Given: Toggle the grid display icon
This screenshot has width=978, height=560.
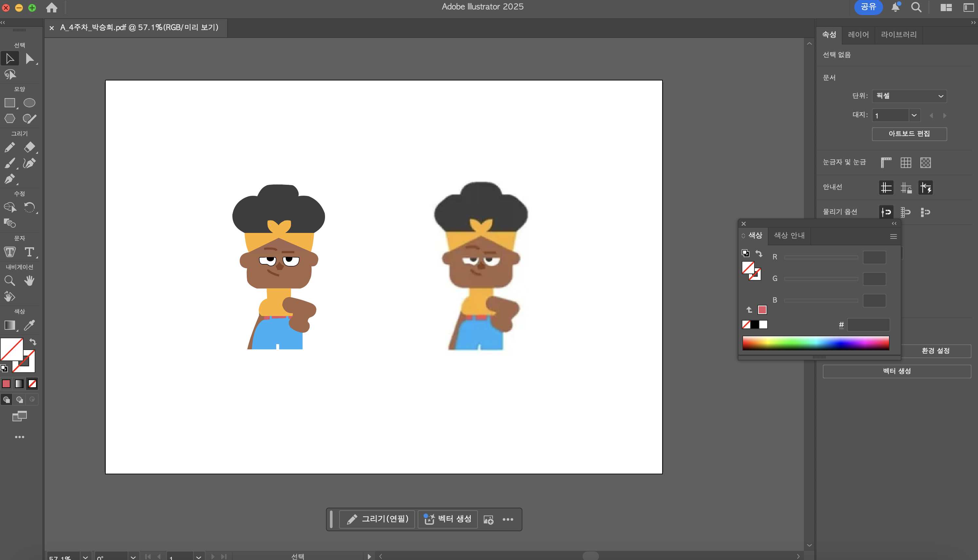Looking at the screenshot, I should tap(906, 163).
